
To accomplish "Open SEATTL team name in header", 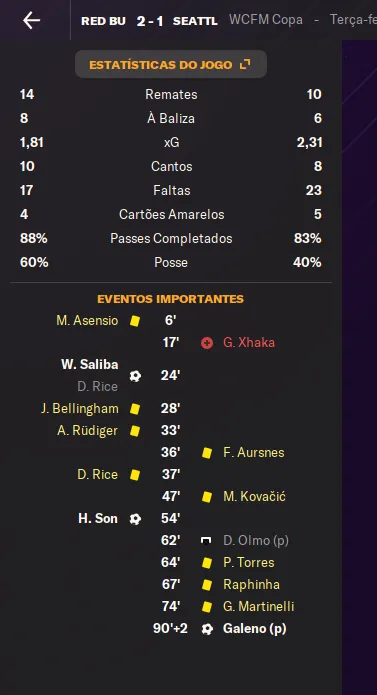I will pos(195,21).
